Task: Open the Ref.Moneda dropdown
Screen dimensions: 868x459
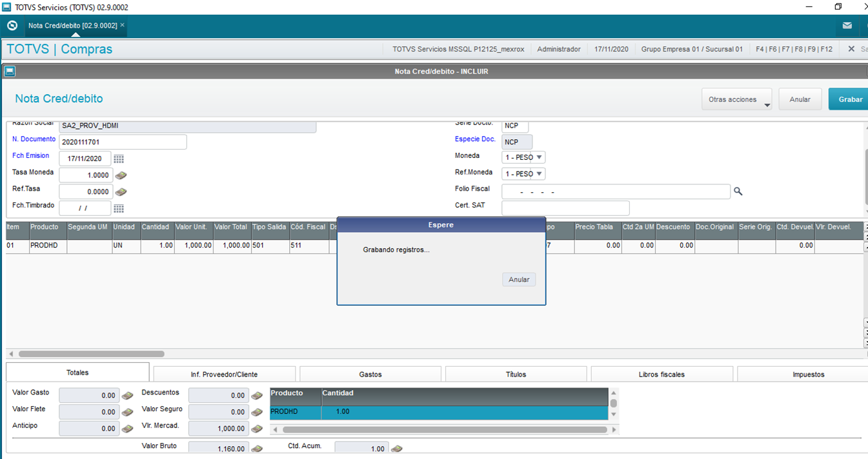Action: click(x=523, y=174)
